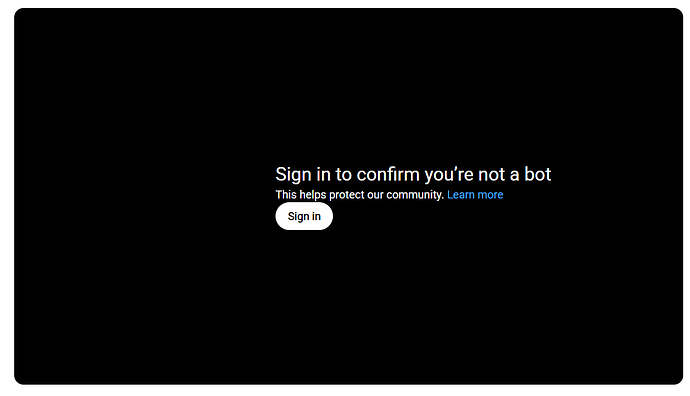Click the word 'bot' in the heading

[x=537, y=174]
